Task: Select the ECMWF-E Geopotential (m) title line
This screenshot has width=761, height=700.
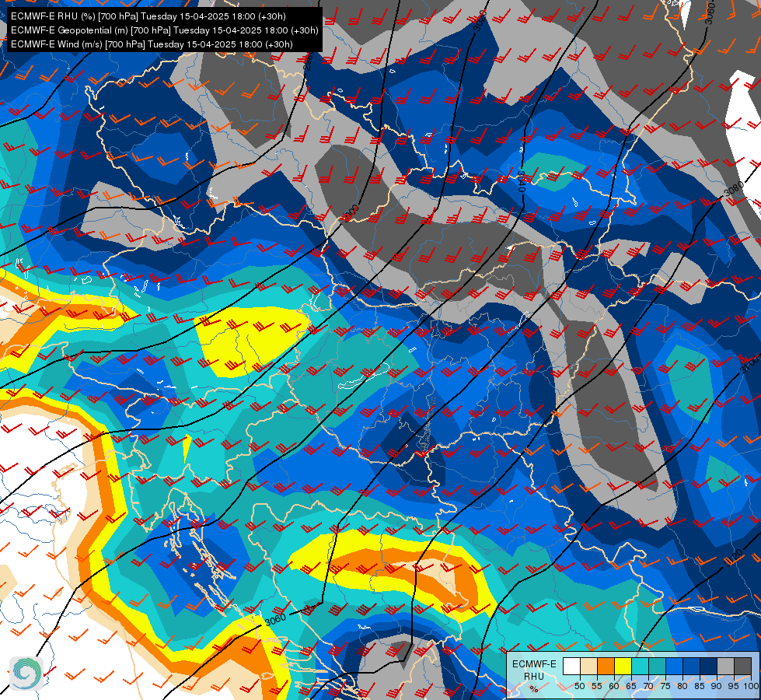Action: click(x=165, y=30)
